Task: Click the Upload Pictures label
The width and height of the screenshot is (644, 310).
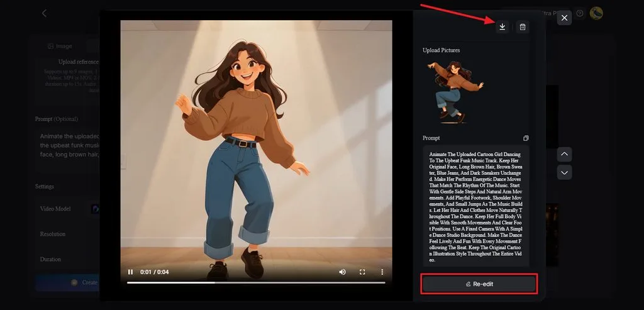Action: tap(441, 50)
